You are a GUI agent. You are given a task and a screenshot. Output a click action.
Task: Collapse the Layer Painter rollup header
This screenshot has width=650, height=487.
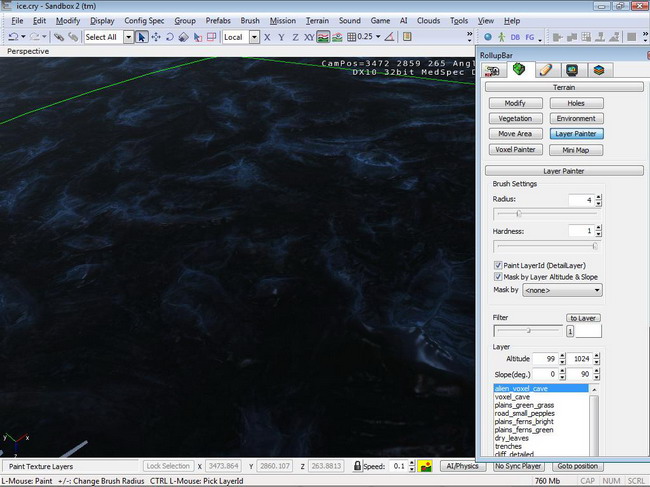pyautogui.click(x=564, y=171)
